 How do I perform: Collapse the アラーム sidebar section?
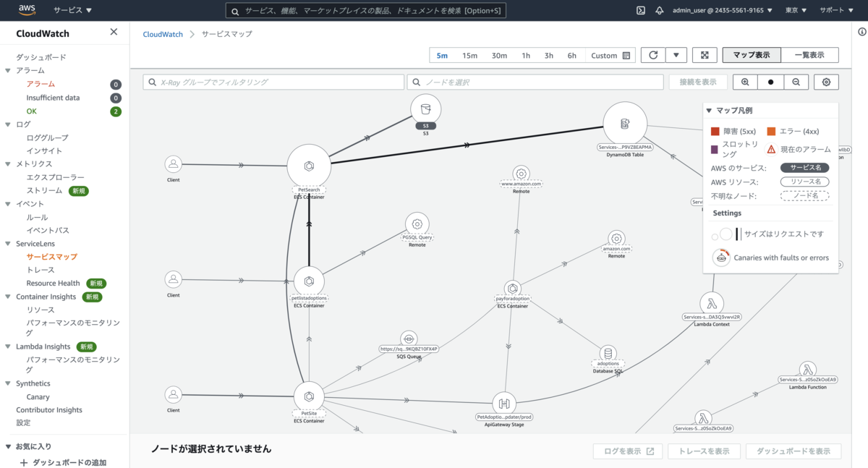8,71
